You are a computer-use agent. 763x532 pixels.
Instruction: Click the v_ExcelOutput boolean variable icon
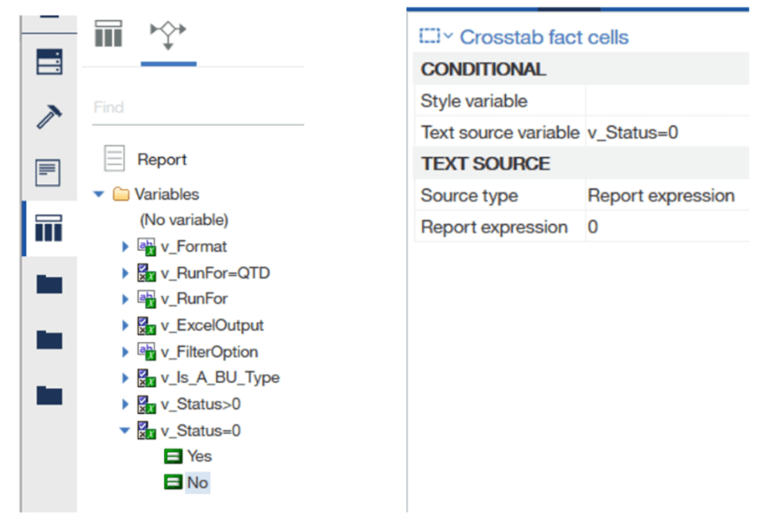(147, 326)
